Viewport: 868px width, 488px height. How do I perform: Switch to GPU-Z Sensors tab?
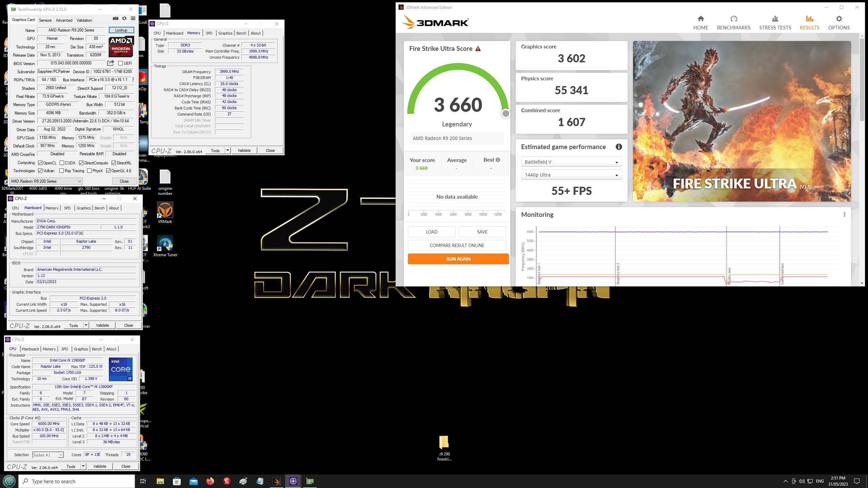coord(45,20)
